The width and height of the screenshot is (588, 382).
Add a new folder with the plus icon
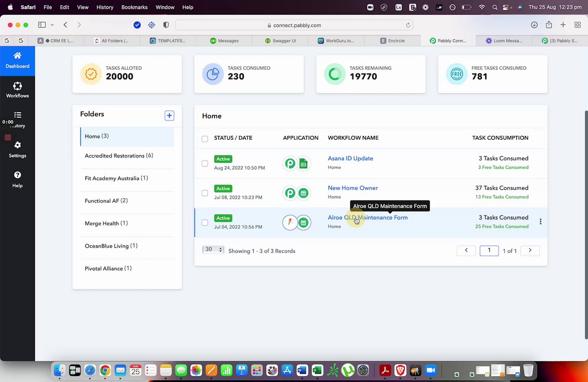[169, 116]
